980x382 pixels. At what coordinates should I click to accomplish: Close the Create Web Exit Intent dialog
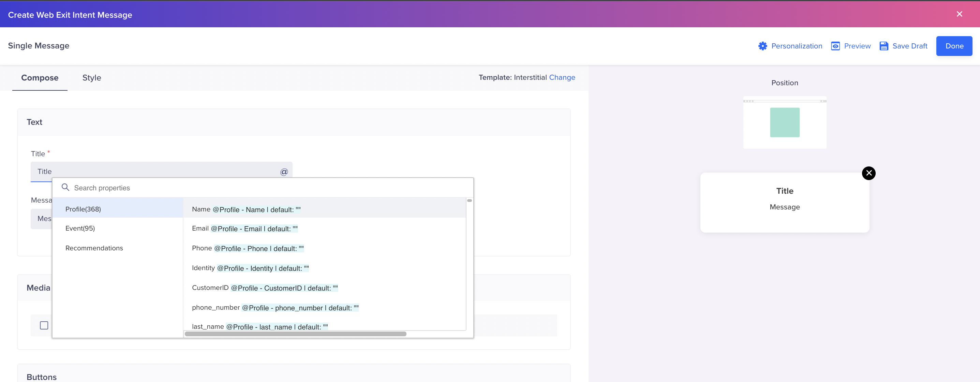coord(959,14)
